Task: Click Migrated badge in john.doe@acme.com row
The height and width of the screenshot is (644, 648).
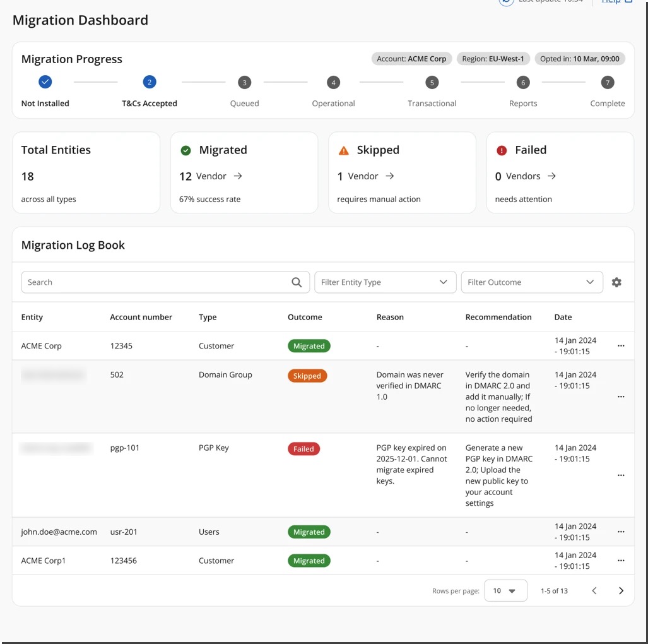Action: point(309,532)
